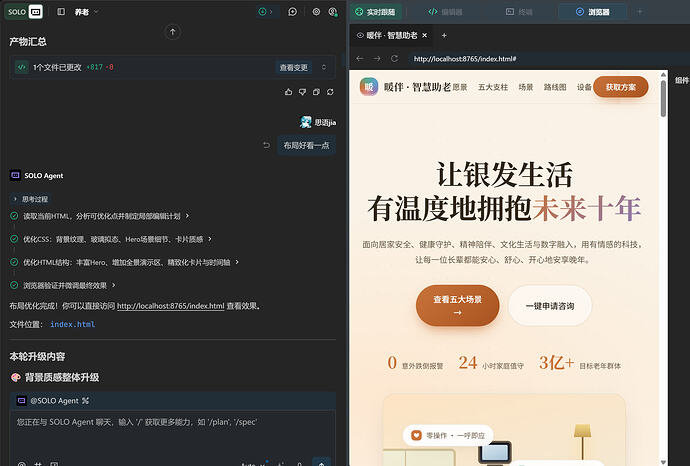The height and width of the screenshot is (466, 690).
Task: Click the 背景质感整体升级 heading
Action: pyautogui.click(x=62, y=377)
